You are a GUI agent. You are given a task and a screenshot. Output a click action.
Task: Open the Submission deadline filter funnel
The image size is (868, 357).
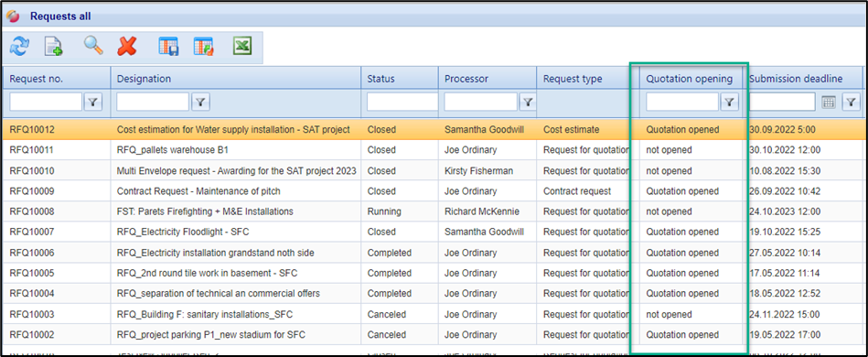[x=851, y=102]
